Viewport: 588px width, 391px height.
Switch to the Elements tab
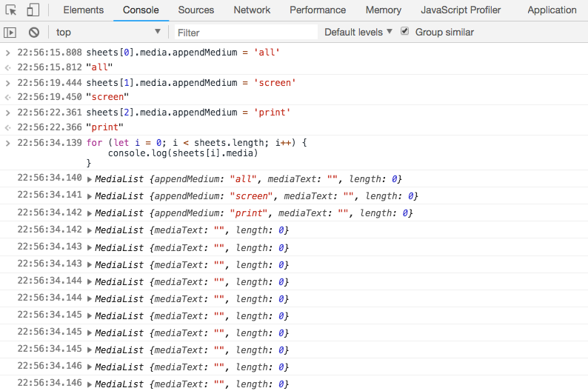83,10
